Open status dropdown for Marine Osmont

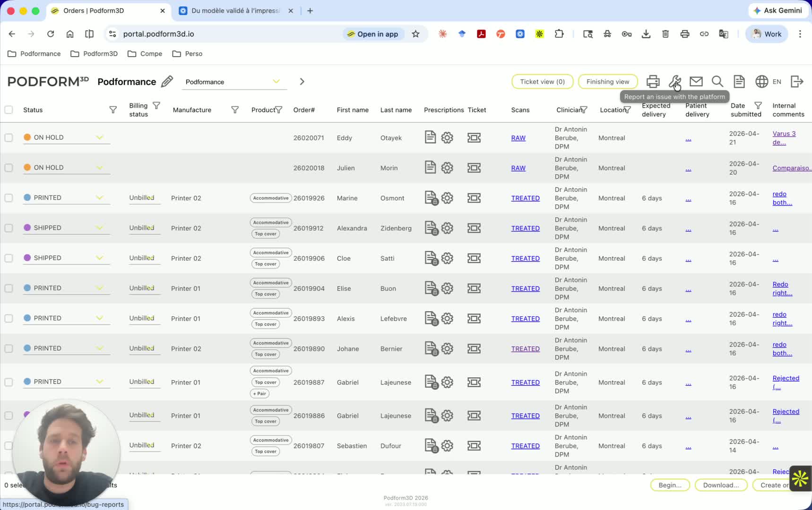67,198
